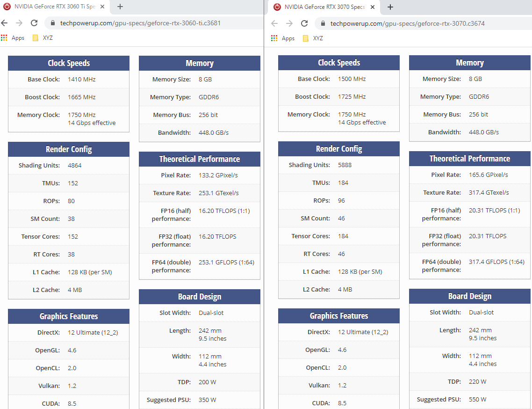Image resolution: width=532 pixels, height=409 pixels.
Task: Click Graphics Features header on 3060 Ti page
Action: [69, 316]
